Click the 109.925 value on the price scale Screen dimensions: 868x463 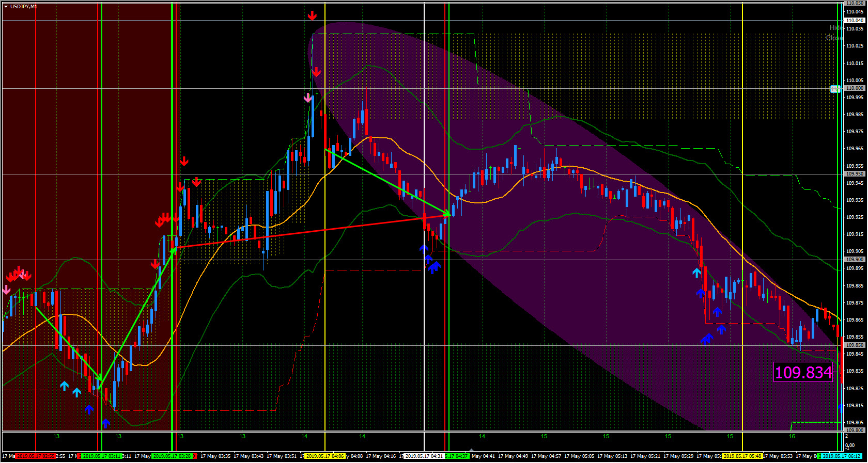pyautogui.click(x=855, y=217)
